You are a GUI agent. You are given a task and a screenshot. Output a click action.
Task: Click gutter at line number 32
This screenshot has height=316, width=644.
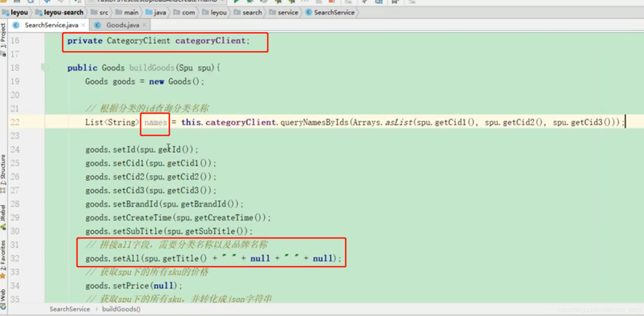[x=15, y=258]
